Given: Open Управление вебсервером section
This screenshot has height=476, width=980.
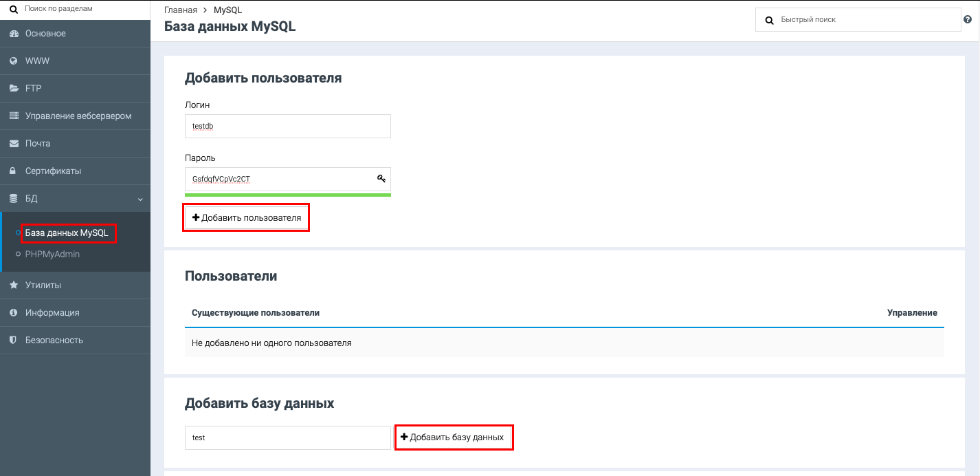Looking at the screenshot, I should pyautogui.click(x=75, y=116).
